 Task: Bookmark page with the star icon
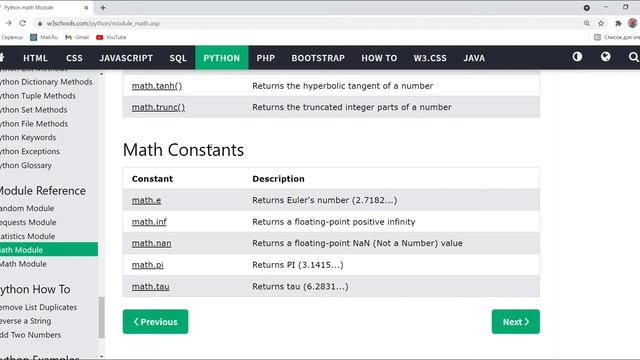point(601,23)
